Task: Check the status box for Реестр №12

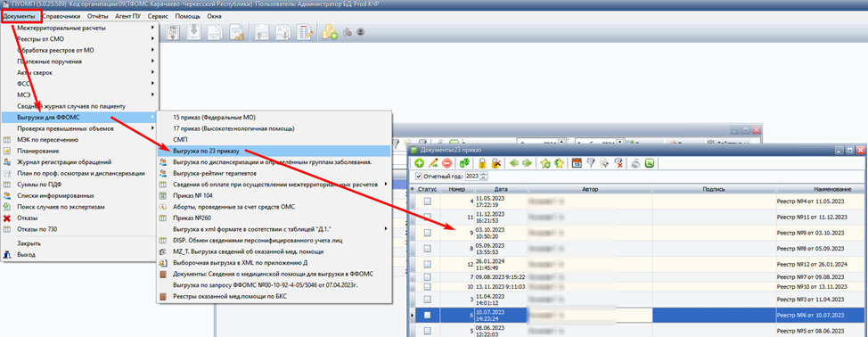Action: (428, 264)
